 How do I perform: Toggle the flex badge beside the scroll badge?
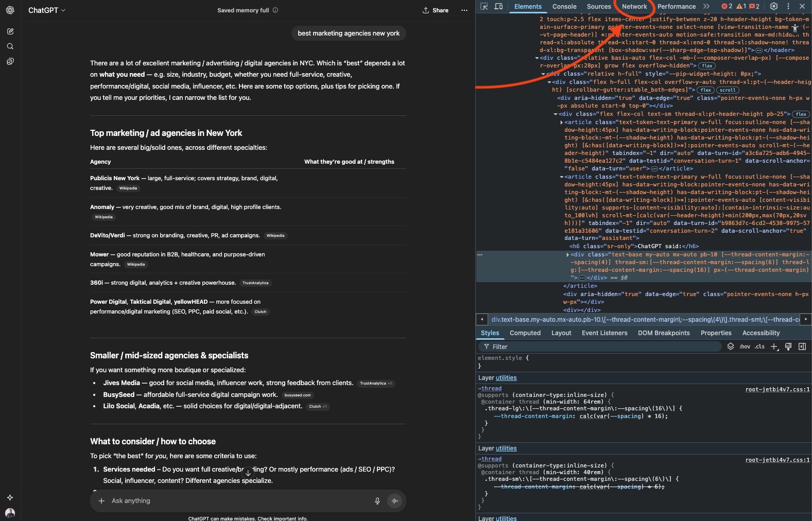706,90
